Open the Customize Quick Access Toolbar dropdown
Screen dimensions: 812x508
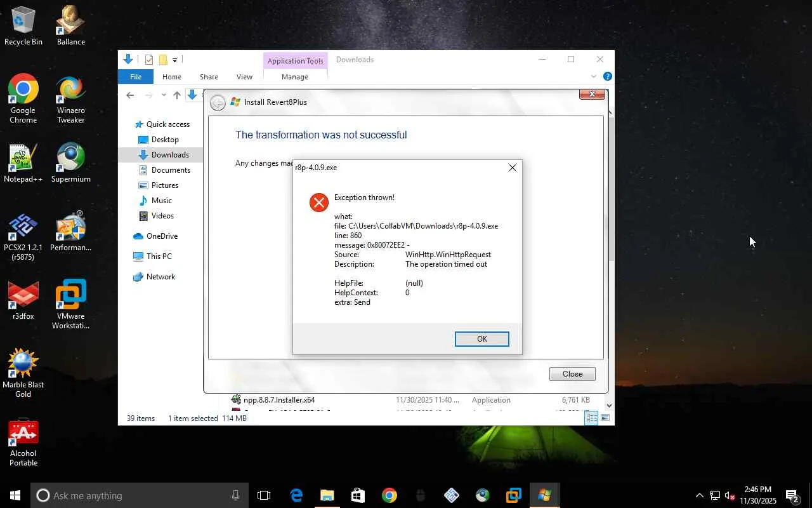pos(174,60)
